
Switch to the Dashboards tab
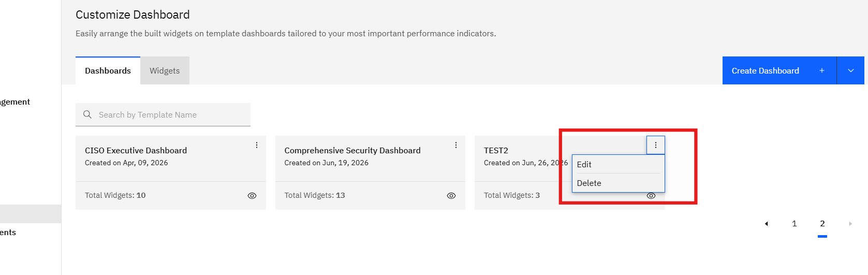[108, 70]
